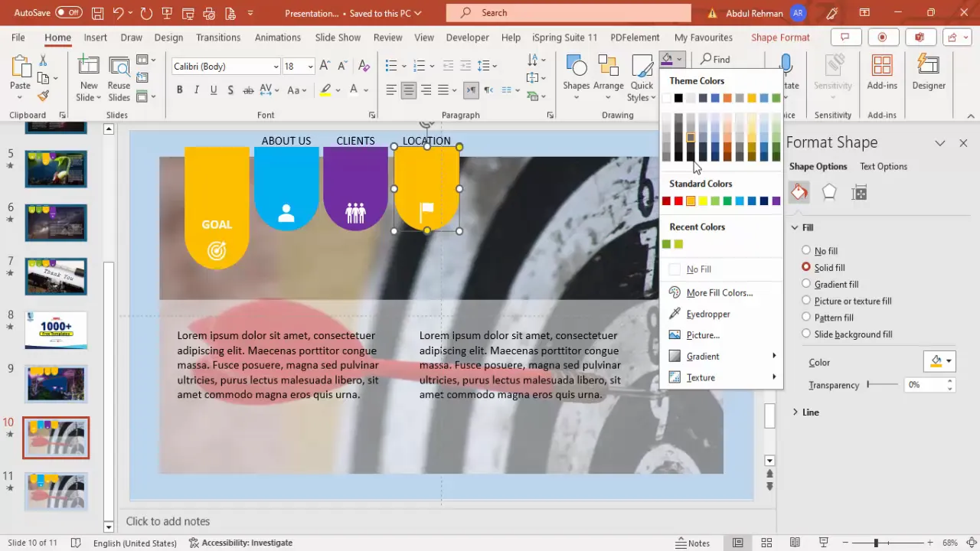Select the Format Painter brush icon

click(x=43, y=96)
